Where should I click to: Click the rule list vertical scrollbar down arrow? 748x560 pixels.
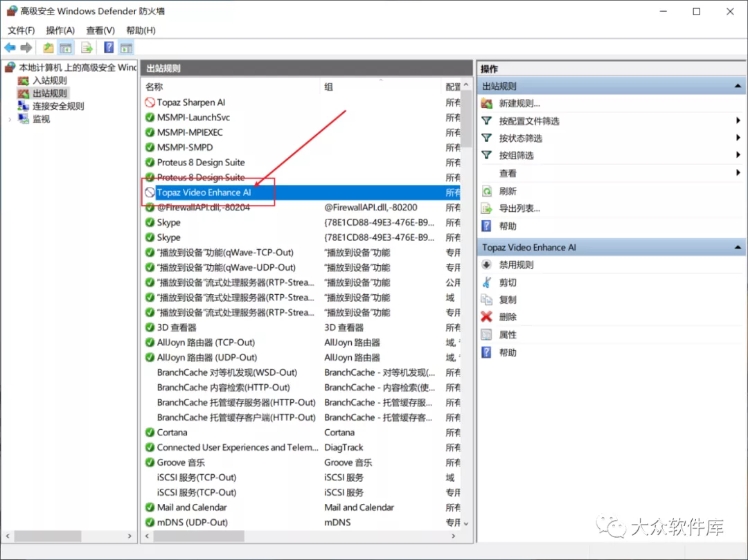(x=466, y=523)
